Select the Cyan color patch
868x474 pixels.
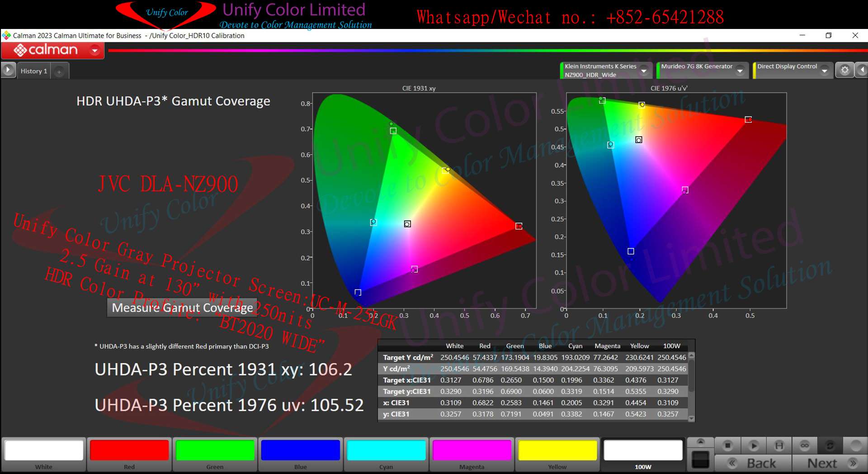pos(386,455)
